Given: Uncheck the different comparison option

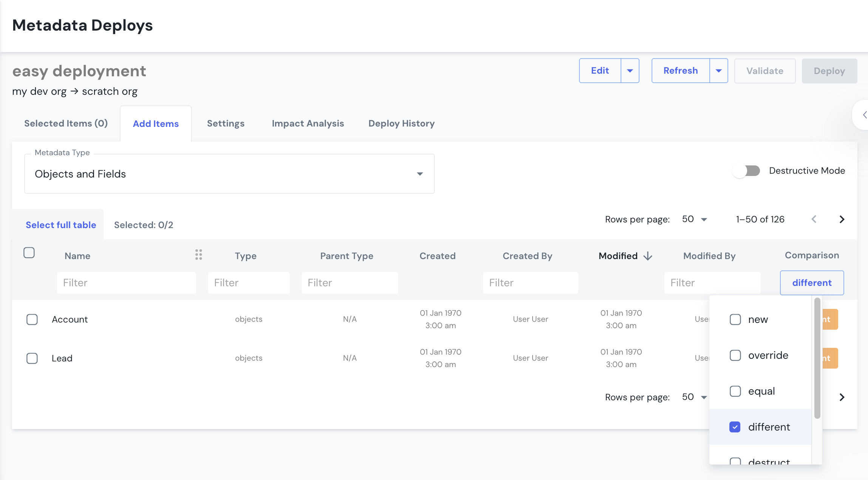Looking at the screenshot, I should tap(735, 427).
